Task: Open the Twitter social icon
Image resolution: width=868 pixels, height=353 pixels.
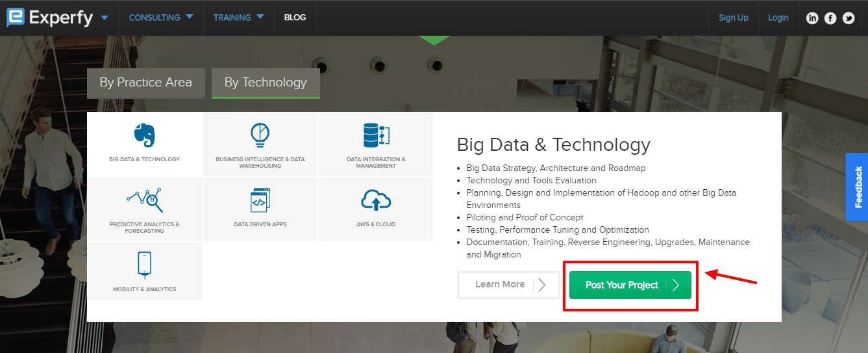Action: coord(849,18)
